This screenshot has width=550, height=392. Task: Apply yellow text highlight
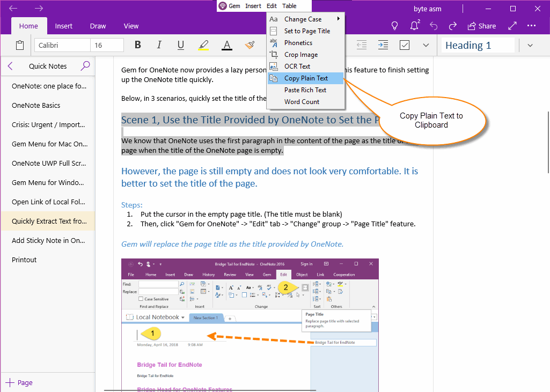pyautogui.click(x=203, y=45)
